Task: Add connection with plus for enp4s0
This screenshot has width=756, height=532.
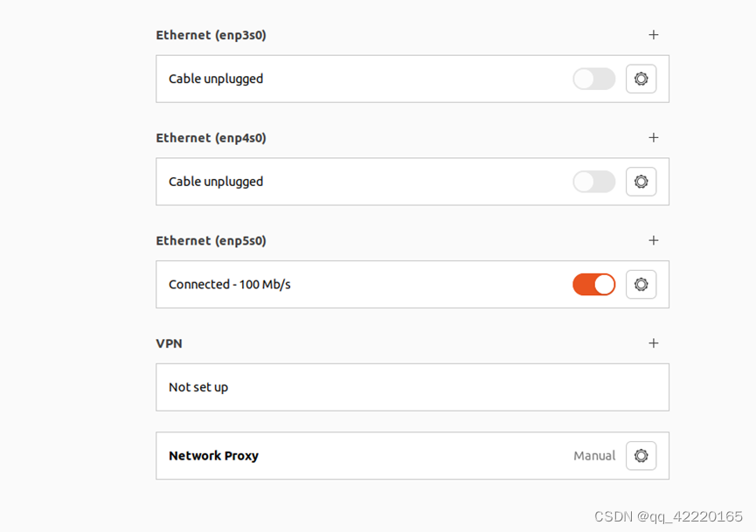Action: click(653, 138)
